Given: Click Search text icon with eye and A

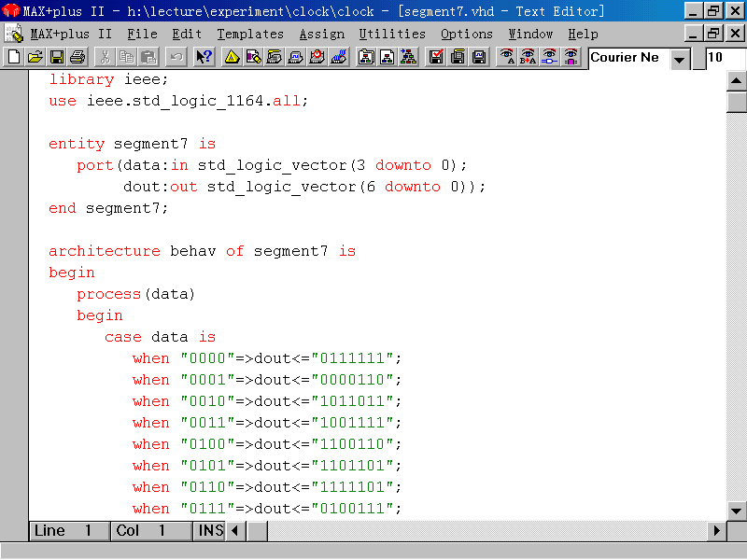Looking at the screenshot, I should tap(507, 58).
